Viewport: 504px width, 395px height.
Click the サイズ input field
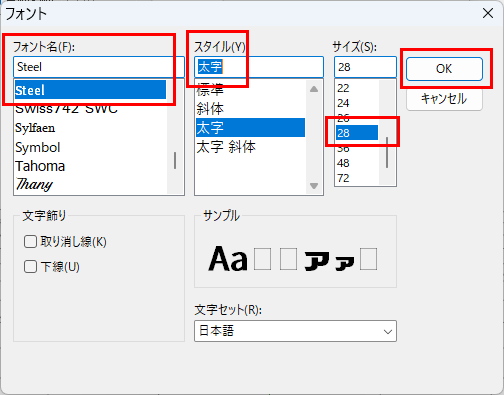click(x=365, y=67)
